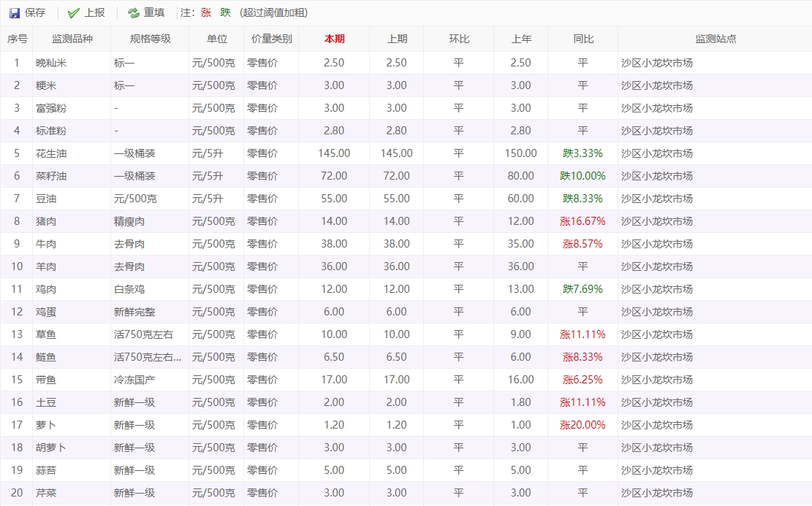Select the 鲢鱼 specification cell
This screenshot has height=506, width=812.
(148, 357)
